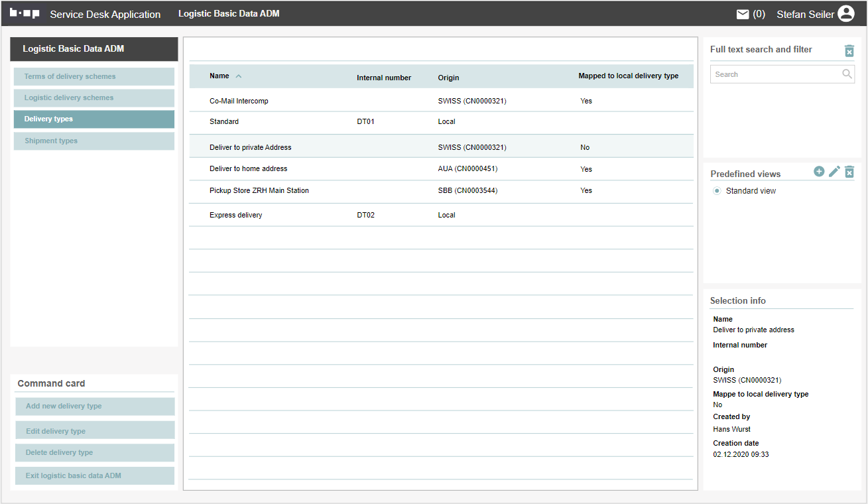Click the mail envelope icon

click(x=743, y=14)
